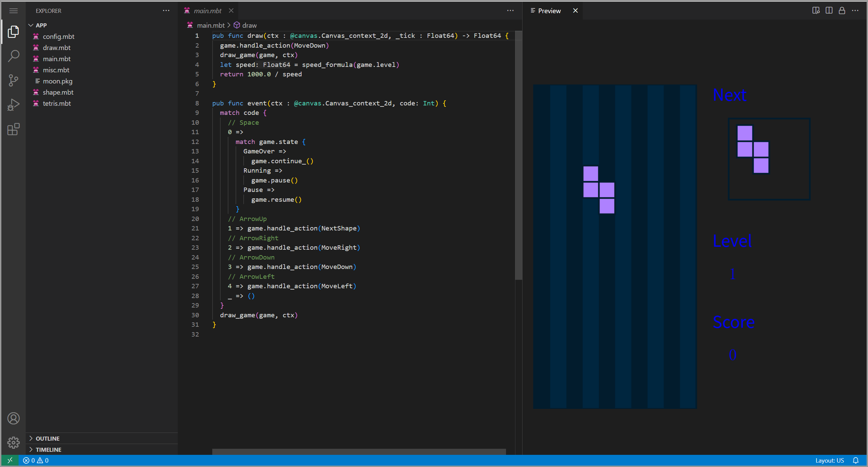Click the editor horizontal scrollbar
868x467 pixels.
358,451
